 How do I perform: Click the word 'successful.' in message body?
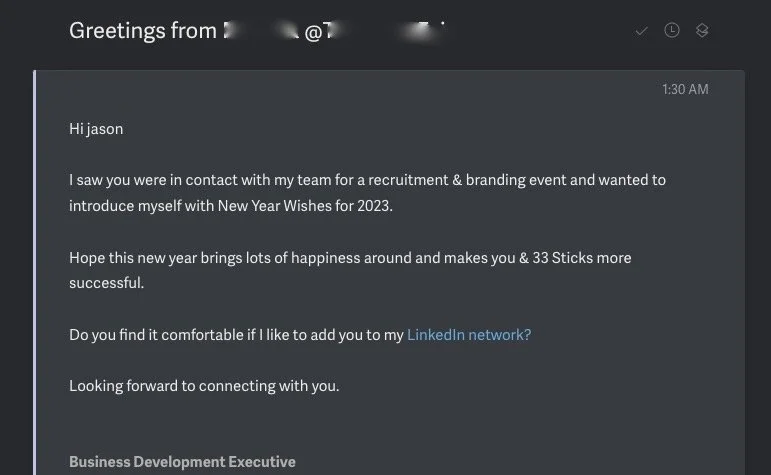(106, 283)
